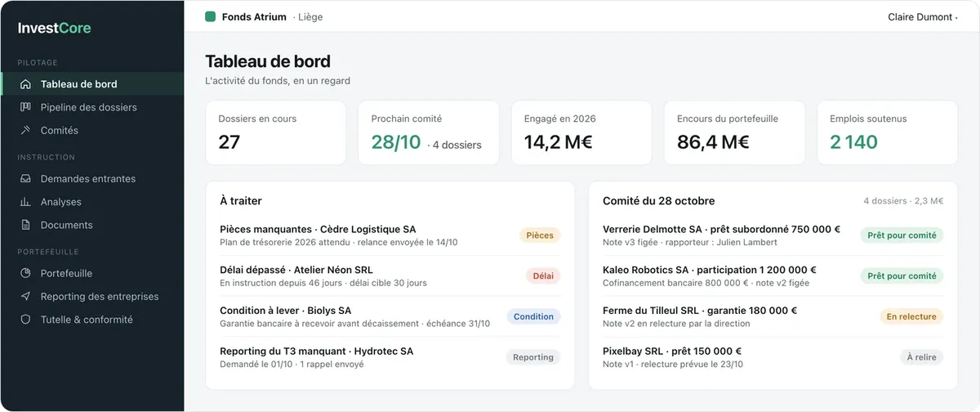Click the pie chart icon beside Portefeuille
Image resolution: width=980 pixels, height=412 pixels.
click(25, 274)
